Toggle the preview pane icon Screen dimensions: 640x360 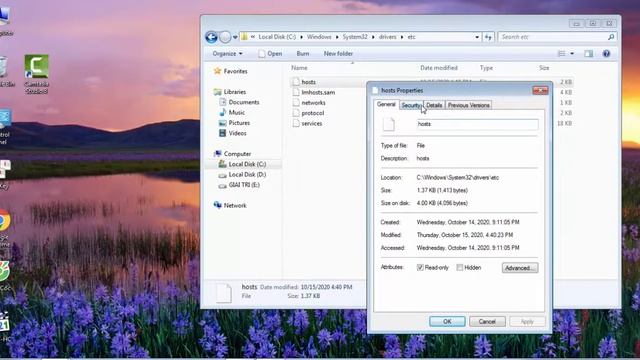[x=588, y=54]
